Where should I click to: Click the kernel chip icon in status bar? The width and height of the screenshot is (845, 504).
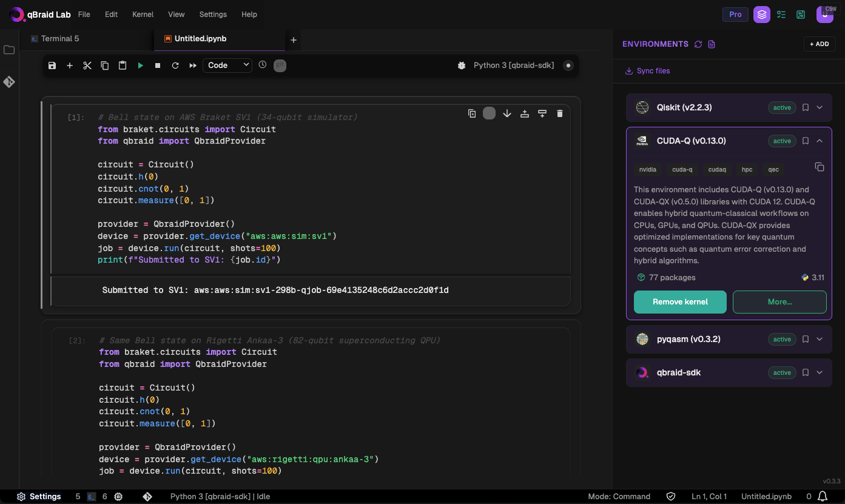pyautogui.click(x=118, y=497)
